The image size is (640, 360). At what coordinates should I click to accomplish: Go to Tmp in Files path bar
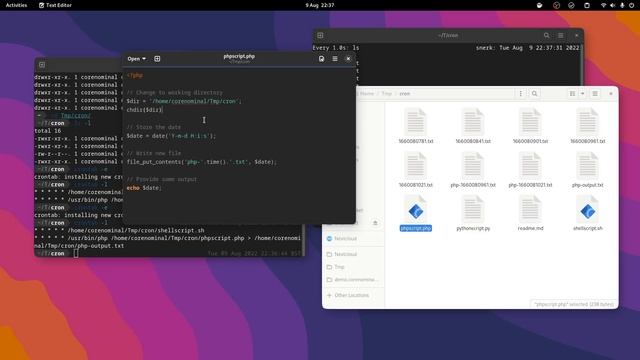point(387,93)
